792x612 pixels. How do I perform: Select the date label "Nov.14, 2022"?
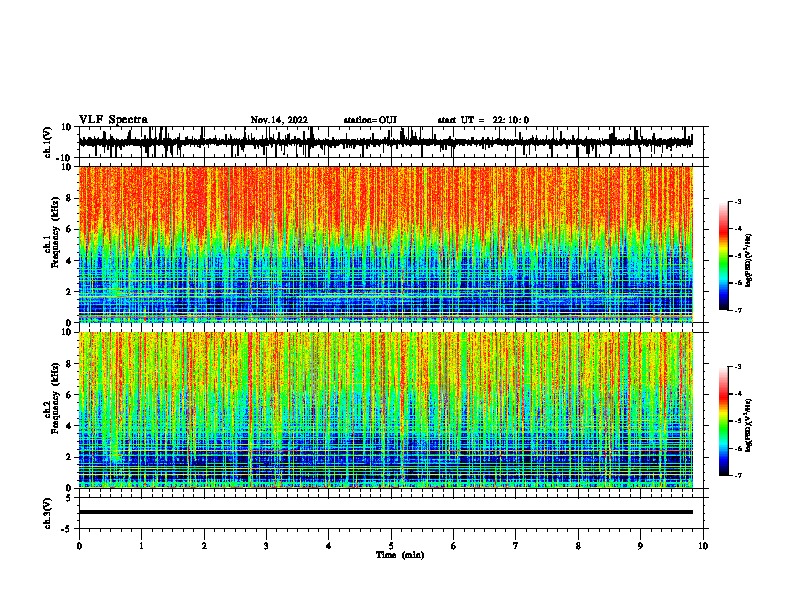click(279, 120)
